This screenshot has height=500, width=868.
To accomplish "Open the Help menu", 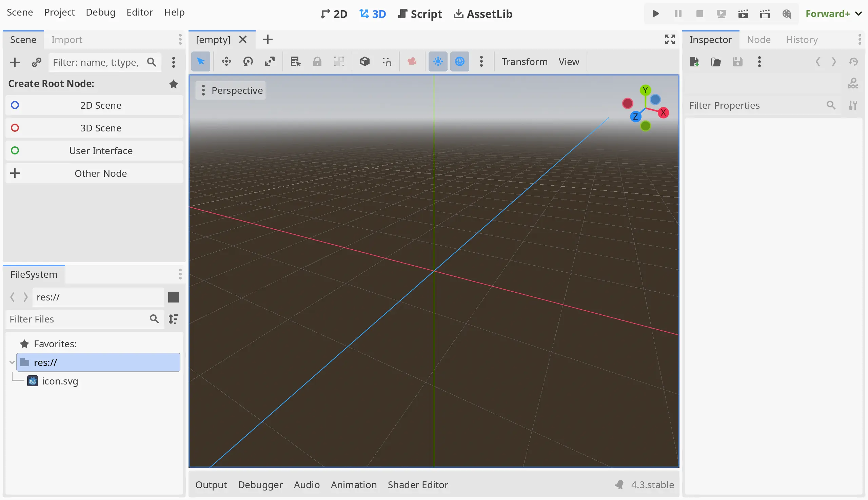I will pos(174,12).
